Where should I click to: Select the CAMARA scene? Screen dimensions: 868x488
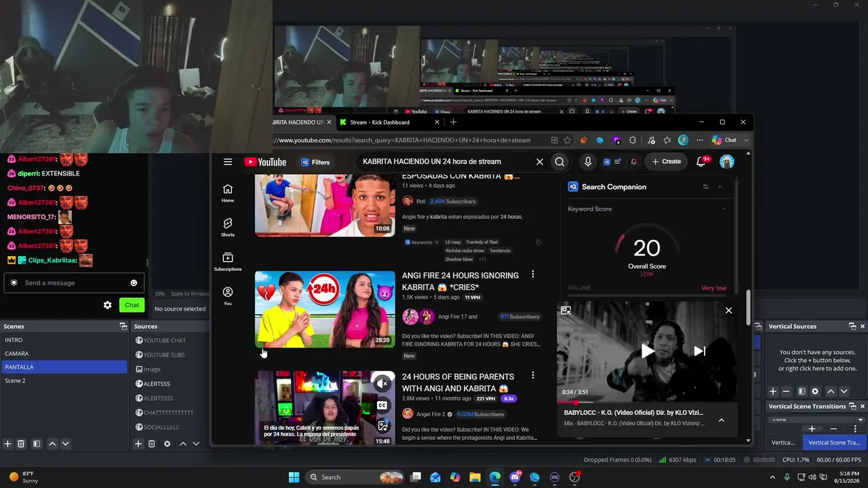[64, 354]
